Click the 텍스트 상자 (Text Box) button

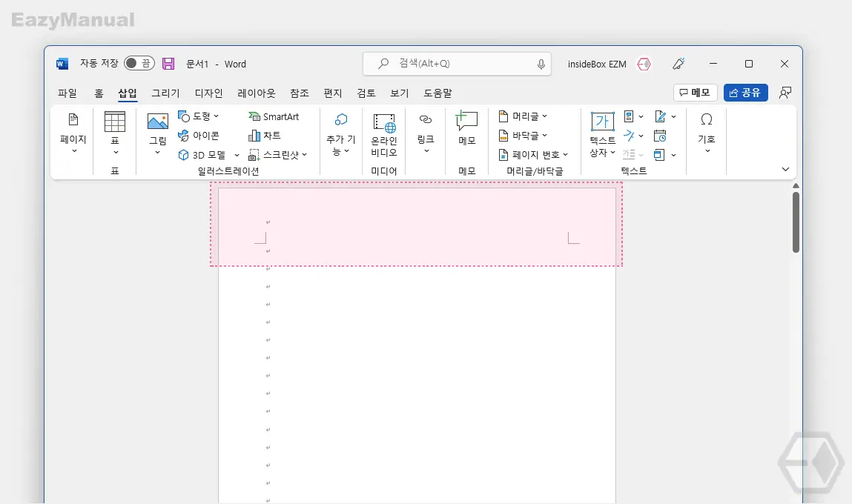coord(603,135)
